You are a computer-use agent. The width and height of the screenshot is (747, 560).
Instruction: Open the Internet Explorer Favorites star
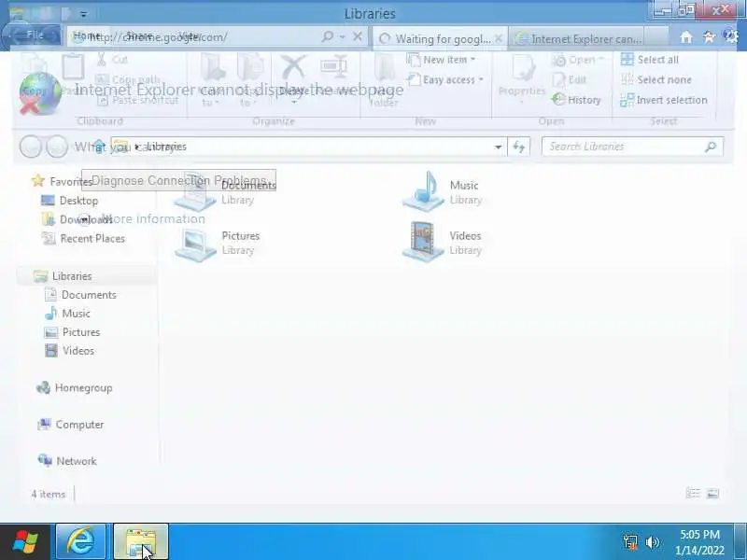709,37
